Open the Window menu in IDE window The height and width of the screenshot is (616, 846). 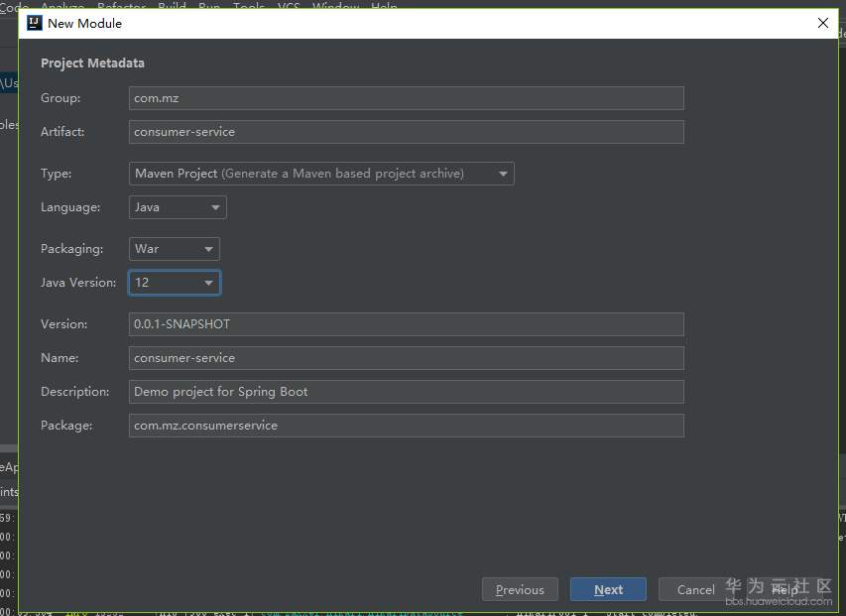point(335,5)
